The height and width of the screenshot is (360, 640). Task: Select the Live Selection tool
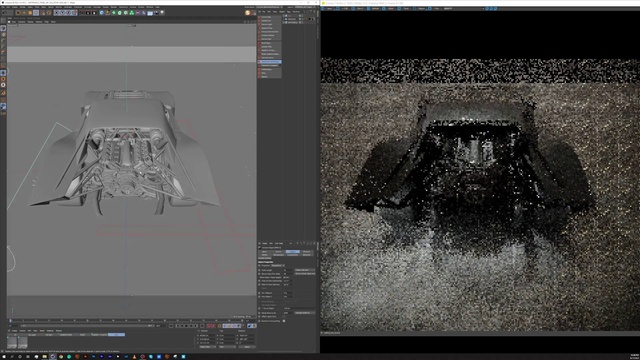coord(18,13)
